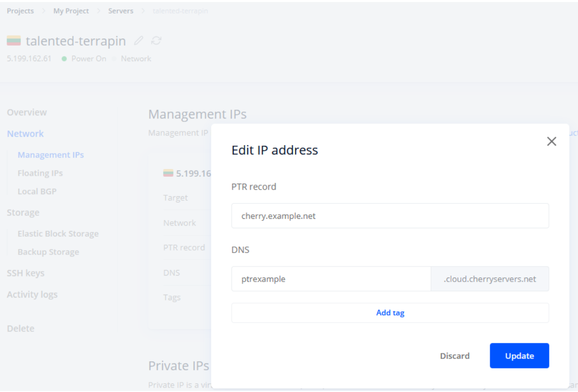This screenshot has height=392, width=578.
Task: Open Management IPs in the sidebar
Action: [x=51, y=155]
